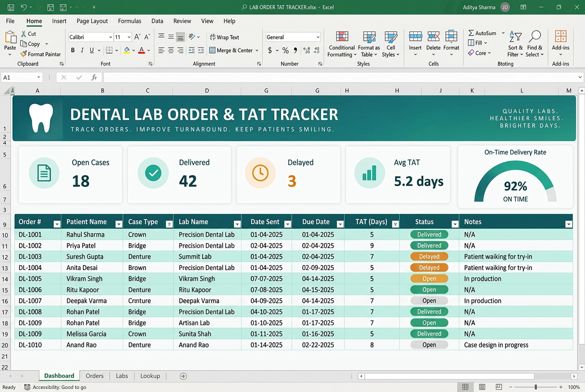Toggle Bold formatting

pos(73,50)
